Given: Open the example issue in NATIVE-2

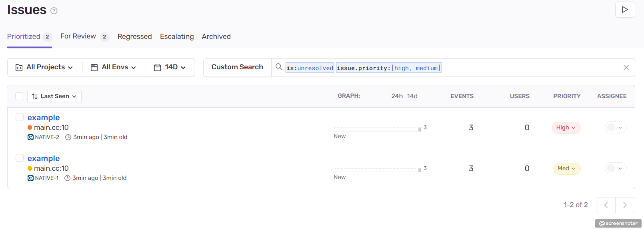Looking at the screenshot, I should 44,117.
